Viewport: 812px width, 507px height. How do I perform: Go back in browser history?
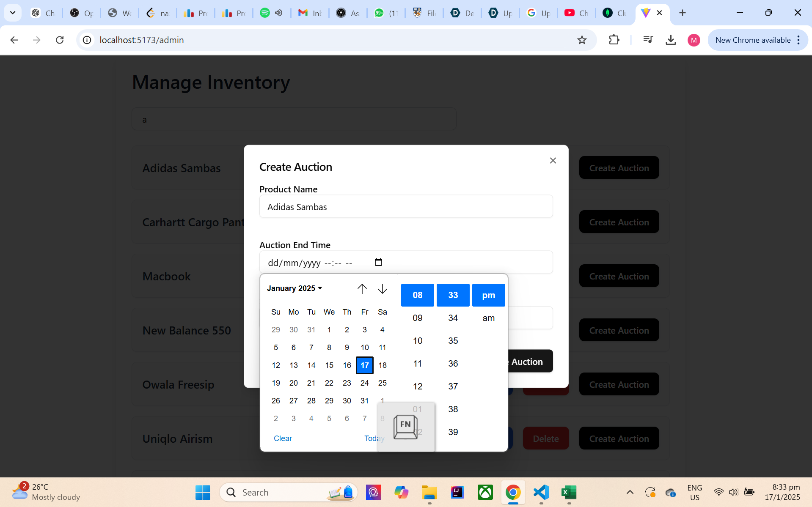tap(14, 40)
